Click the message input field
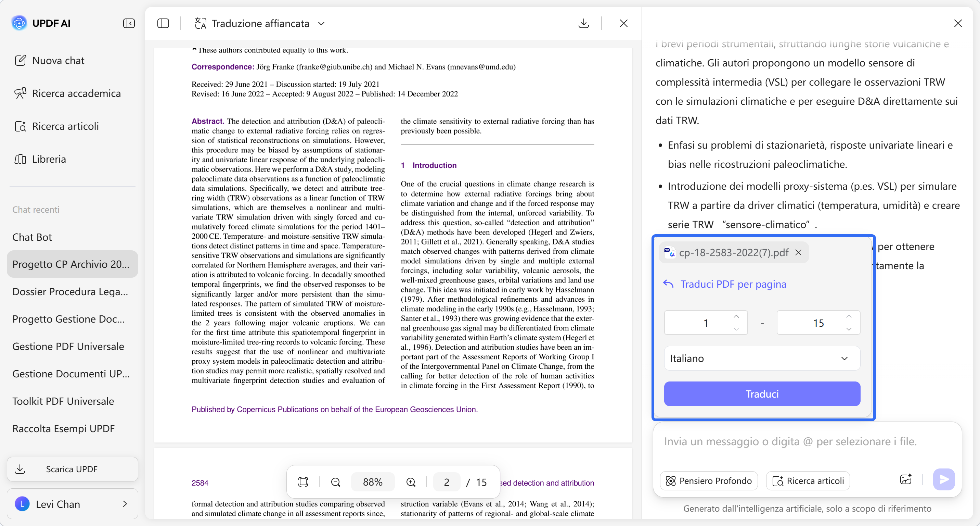Viewport: 980px width, 526px height. pos(807,441)
